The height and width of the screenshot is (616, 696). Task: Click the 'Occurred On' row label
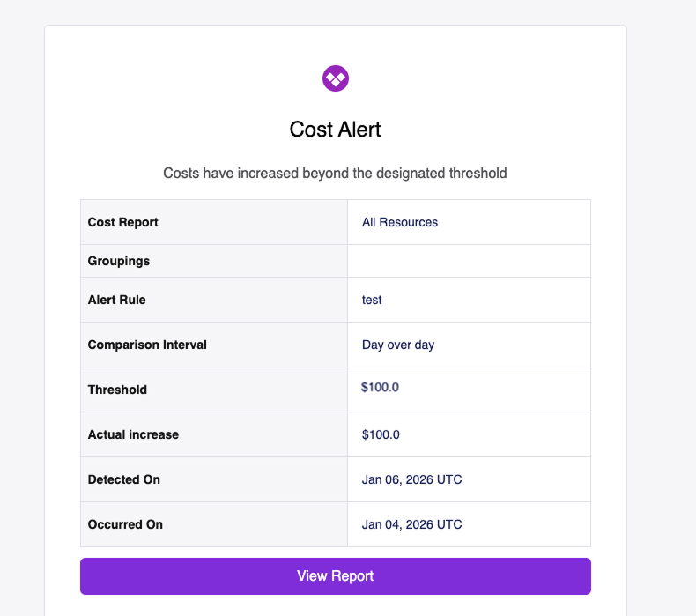coord(125,524)
